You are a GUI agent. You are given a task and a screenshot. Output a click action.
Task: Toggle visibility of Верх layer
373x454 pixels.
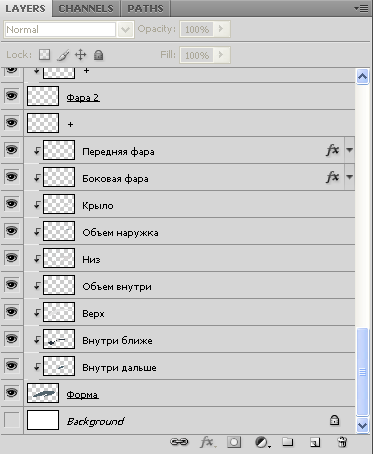coord(12,312)
